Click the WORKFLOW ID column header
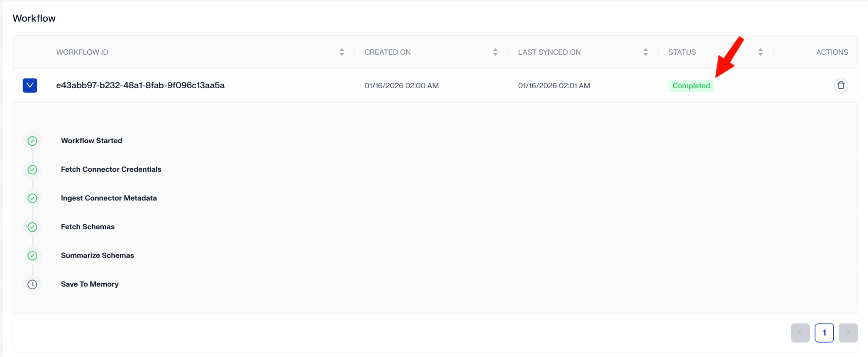The width and height of the screenshot is (868, 357). point(82,52)
